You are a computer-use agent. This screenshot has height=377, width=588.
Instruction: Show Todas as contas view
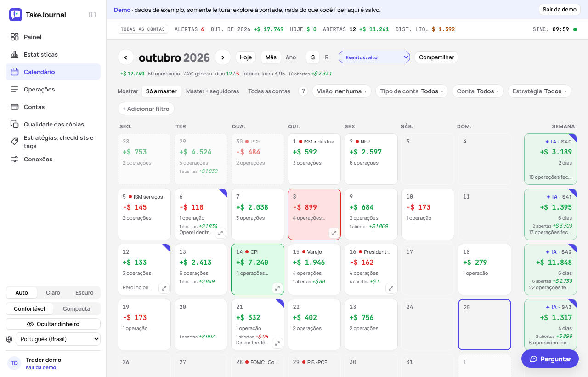point(269,91)
